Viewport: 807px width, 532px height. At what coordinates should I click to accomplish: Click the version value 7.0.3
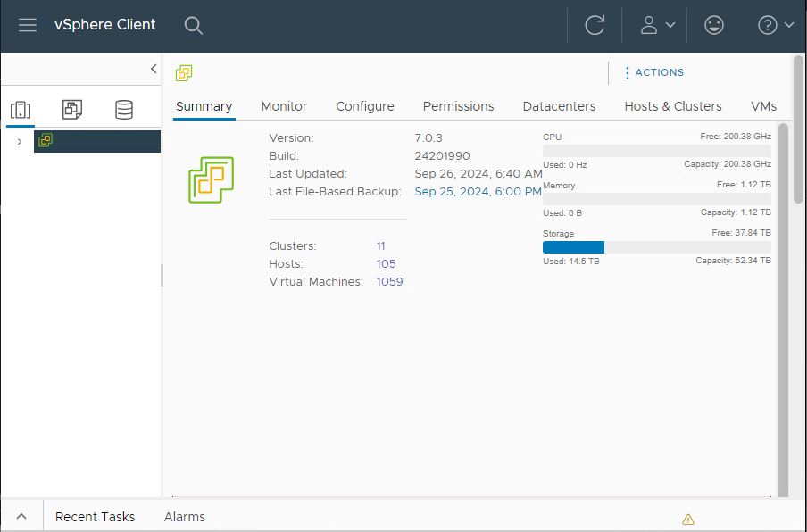(x=428, y=137)
